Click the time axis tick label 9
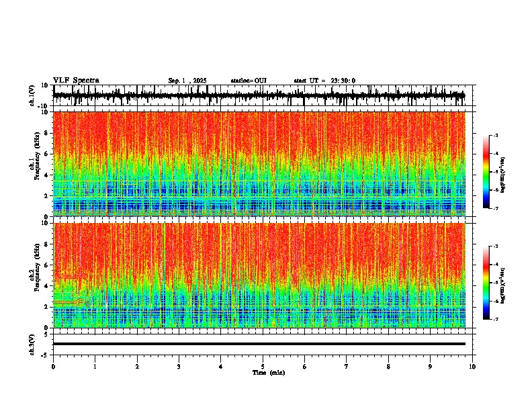This screenshot has width=532, height=411. click(430, 367)
